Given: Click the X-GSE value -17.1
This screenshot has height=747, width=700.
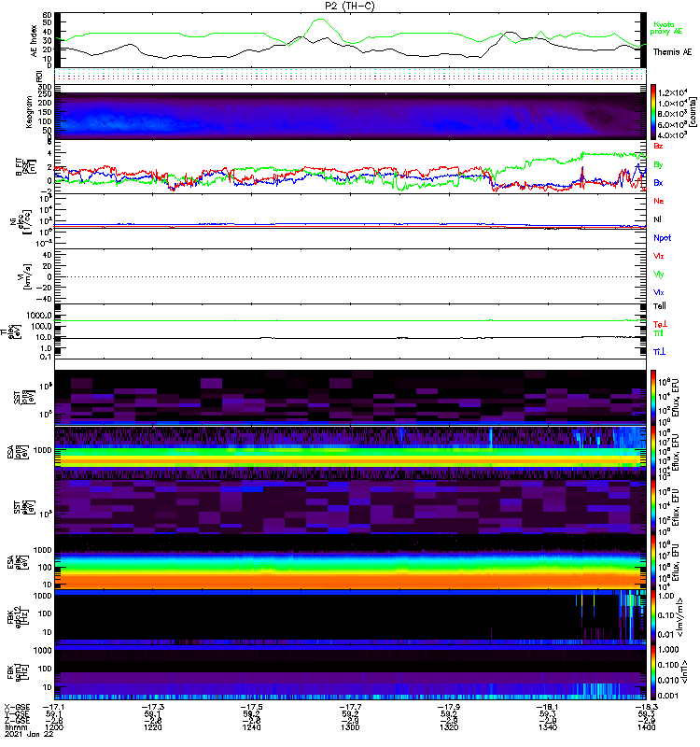Looking at the screenshot, I should click(54, 708).
